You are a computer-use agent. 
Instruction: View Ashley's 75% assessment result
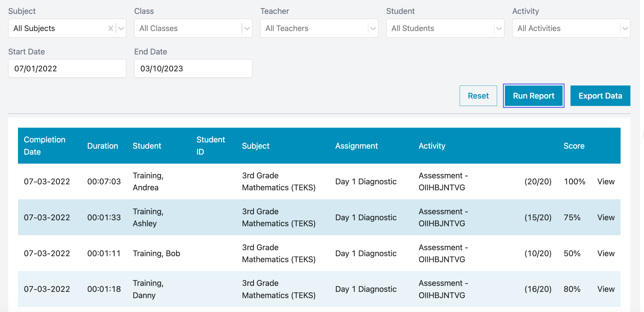[606, 218]
